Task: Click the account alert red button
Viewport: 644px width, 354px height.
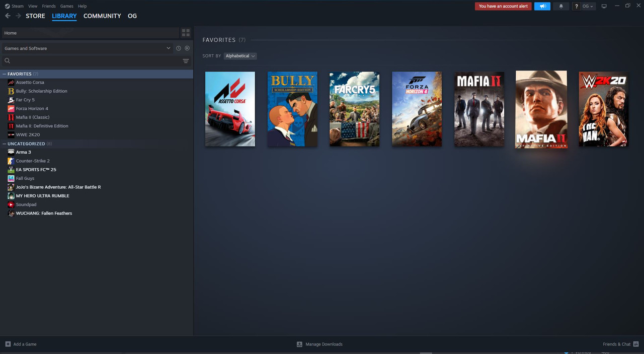Action: (x=503, y=6)
